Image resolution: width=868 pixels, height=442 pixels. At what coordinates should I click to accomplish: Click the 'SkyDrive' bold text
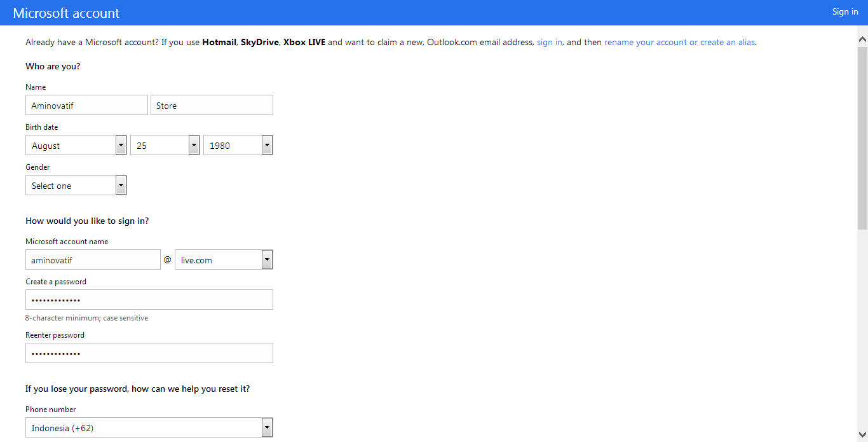(x=260, y=43)
